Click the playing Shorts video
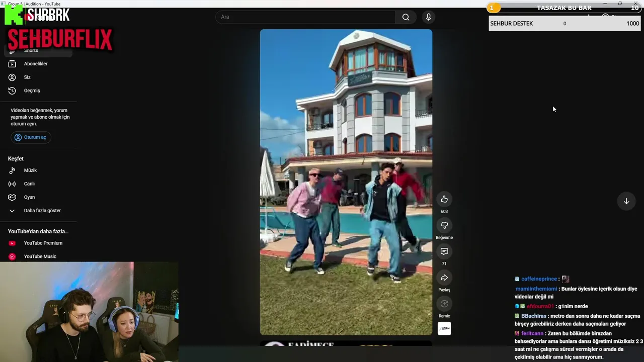This screenshot has width=644, height=362. [346, 182]
